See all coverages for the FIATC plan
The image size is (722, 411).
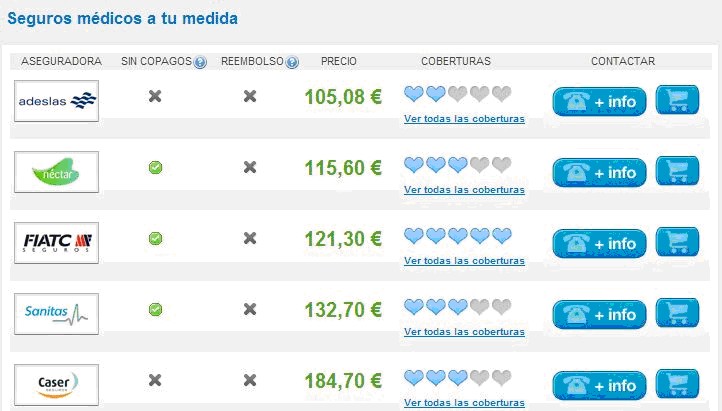464,261
